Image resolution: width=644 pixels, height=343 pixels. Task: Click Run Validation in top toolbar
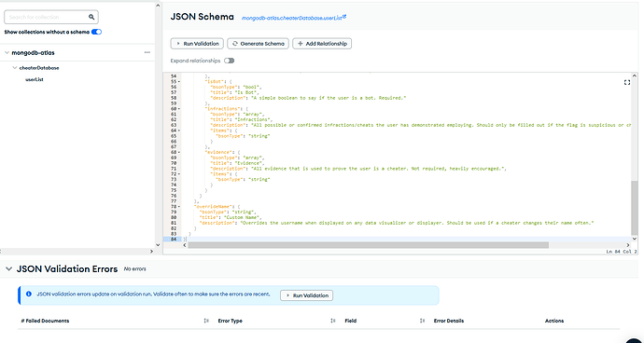[x=197, y=44]
